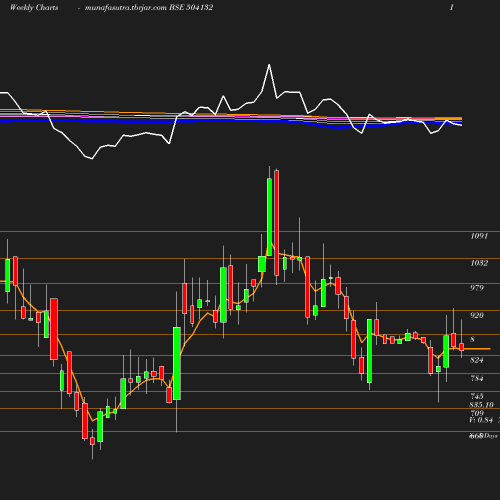The height and width of the screenshot is (500, 500).
Task: Click the 920 price level label
Action: tap(477, 315)
